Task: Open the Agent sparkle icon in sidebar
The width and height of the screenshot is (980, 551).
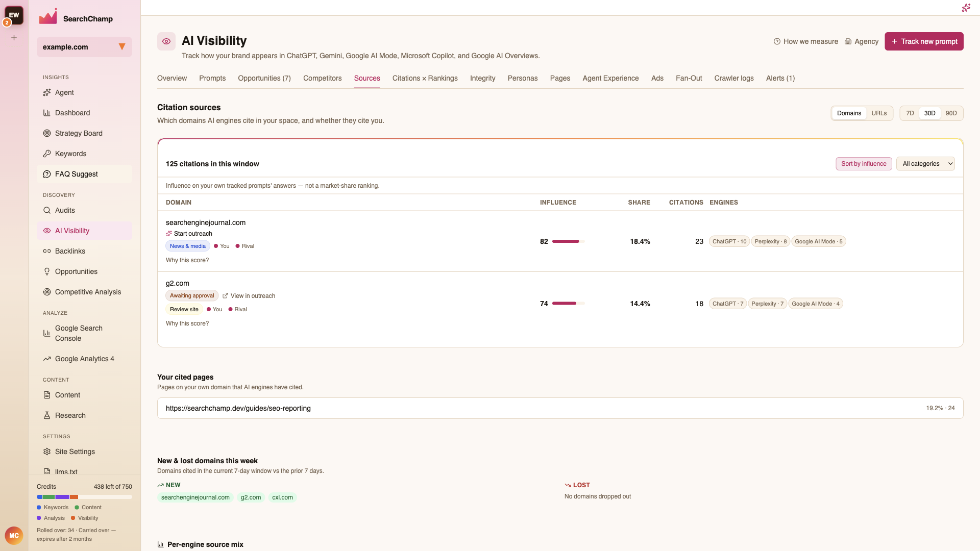Action: pos(47,92)
